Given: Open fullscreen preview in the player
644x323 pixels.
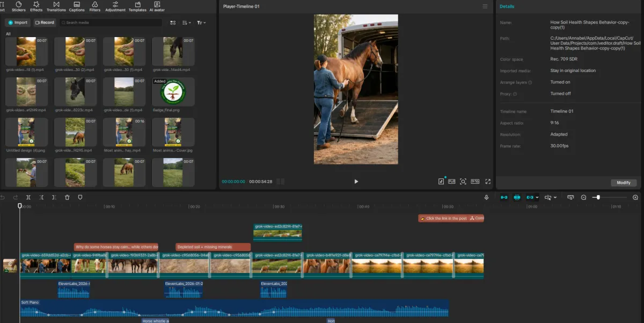Looking at the screenshot, I should [488, 182].
